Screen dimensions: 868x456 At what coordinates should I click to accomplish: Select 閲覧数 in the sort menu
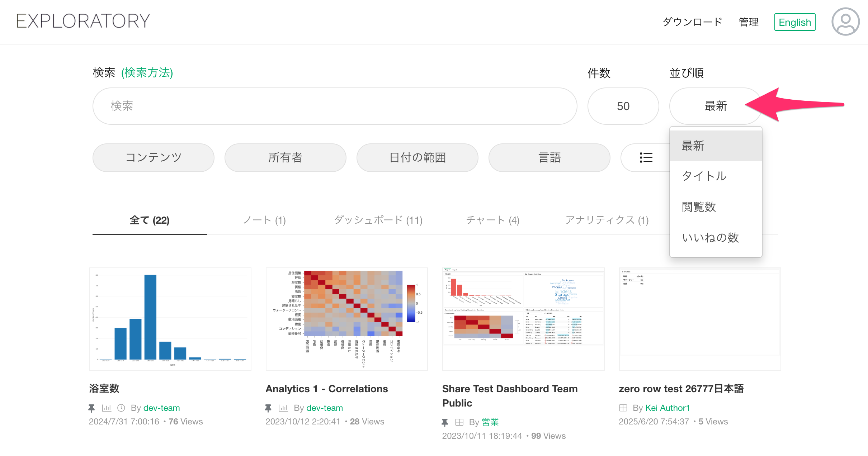click(x=716, y=207)
